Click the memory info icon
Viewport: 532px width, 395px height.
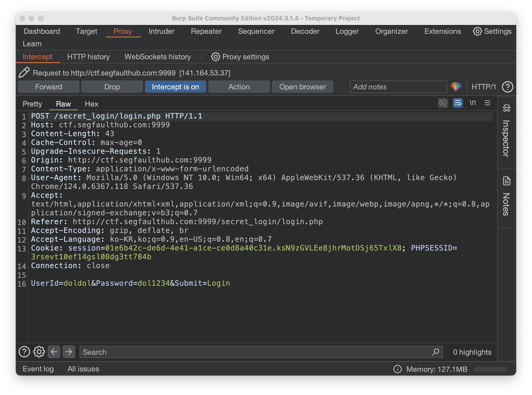(398, 369)
